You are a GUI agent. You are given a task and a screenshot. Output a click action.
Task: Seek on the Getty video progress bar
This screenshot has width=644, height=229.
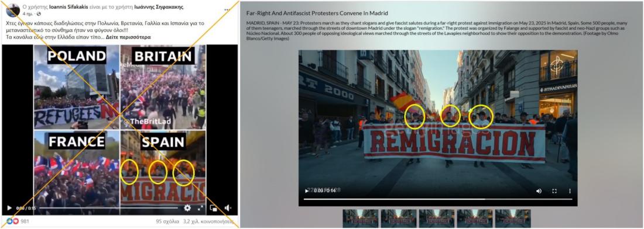pos(438,199)
